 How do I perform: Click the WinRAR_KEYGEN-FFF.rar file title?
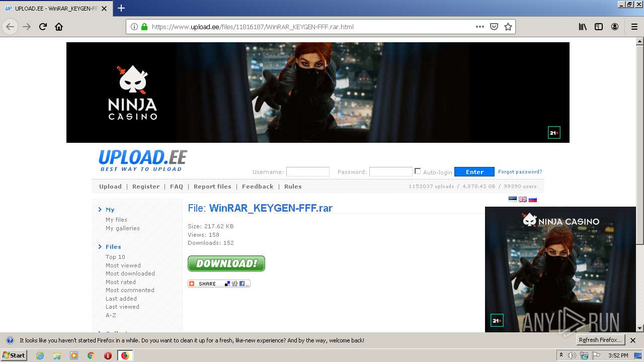pos(271,208)
